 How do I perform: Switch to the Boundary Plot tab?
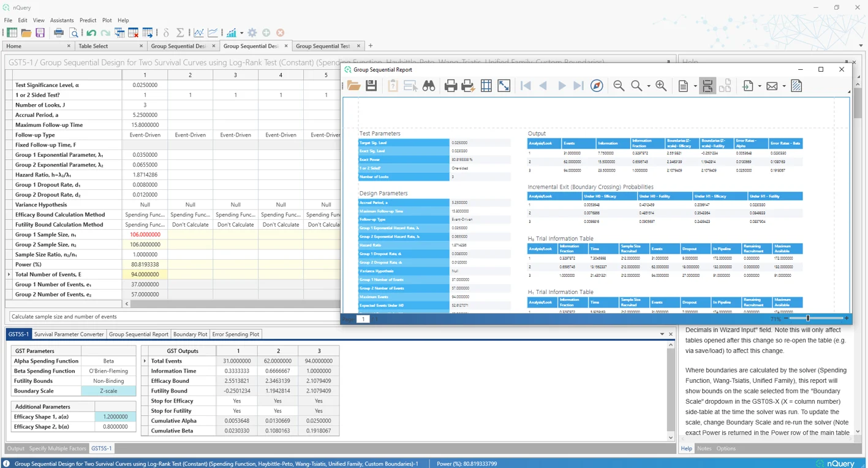point(190,334)
